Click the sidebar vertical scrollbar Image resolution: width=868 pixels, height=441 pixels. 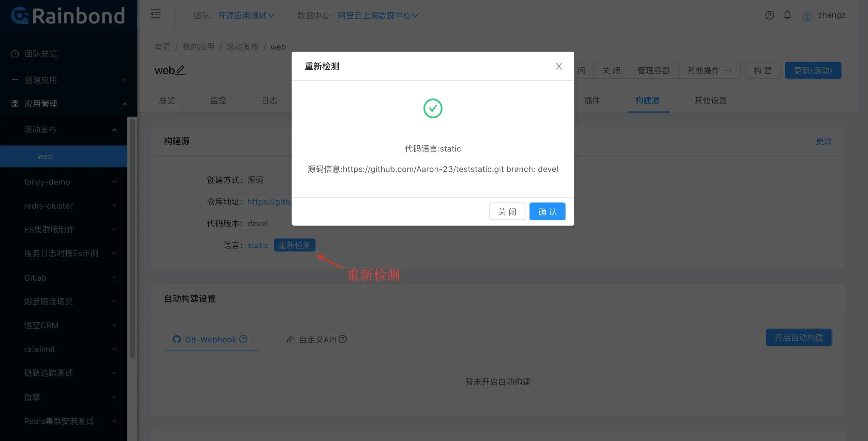click(x=133, y=238)
